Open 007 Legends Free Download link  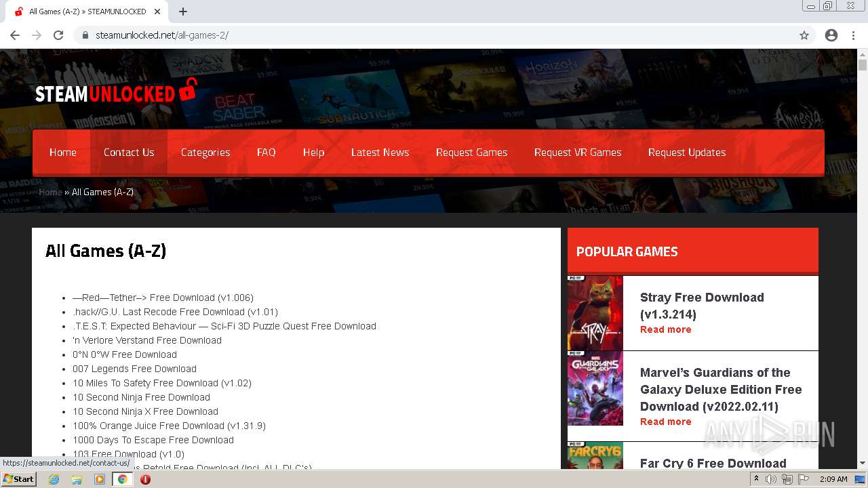(134, 369)
